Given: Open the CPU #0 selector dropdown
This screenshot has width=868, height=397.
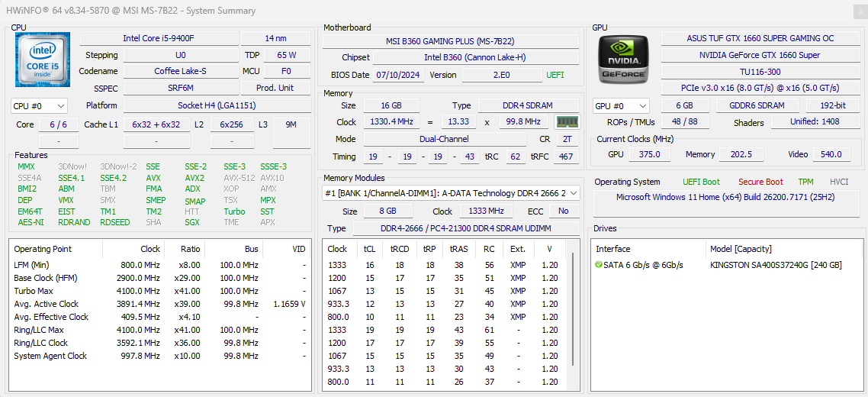Looking at the screenshot, I should coord(39,106).
